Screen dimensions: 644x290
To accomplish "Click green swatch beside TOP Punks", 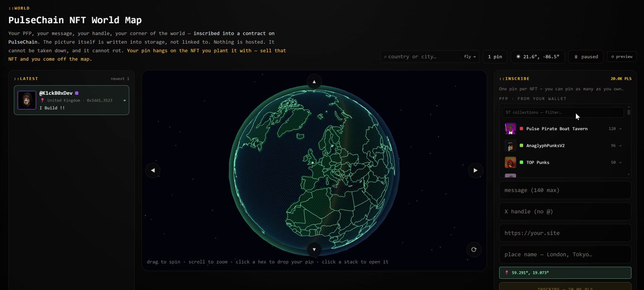I will click(522, 162).
